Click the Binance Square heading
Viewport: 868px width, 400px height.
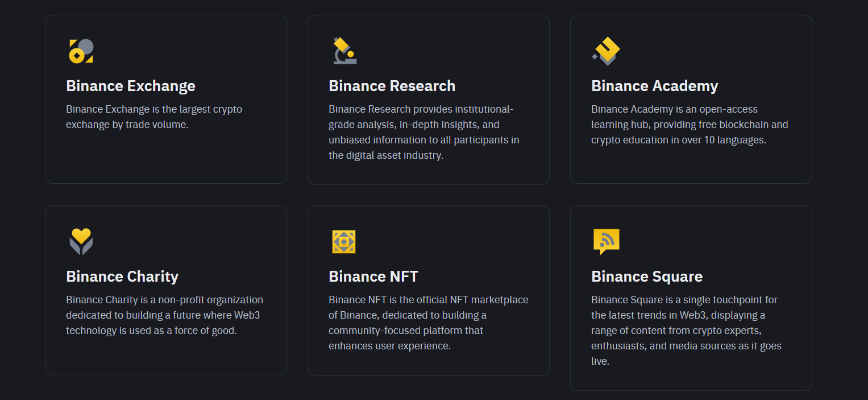[x=647, y=277]
